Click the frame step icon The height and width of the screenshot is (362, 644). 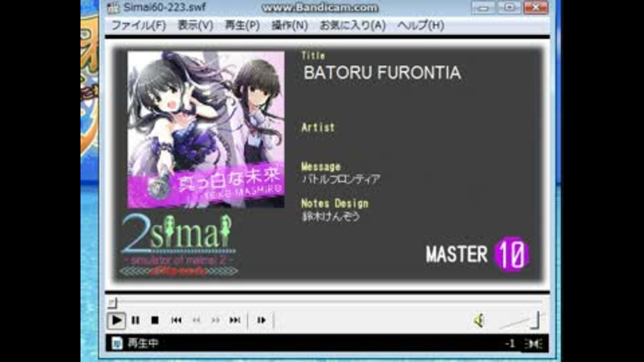tap(261, 320)
